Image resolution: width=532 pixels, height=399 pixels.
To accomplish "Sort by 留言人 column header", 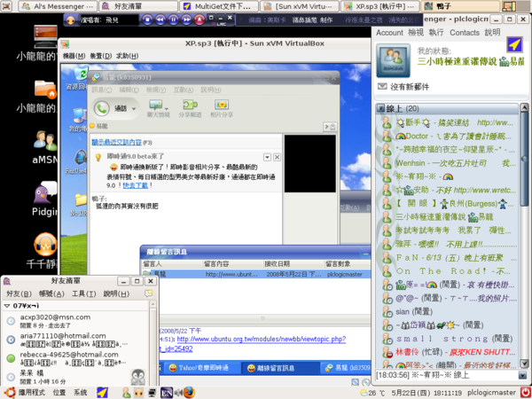I will [x=171, y=263].
